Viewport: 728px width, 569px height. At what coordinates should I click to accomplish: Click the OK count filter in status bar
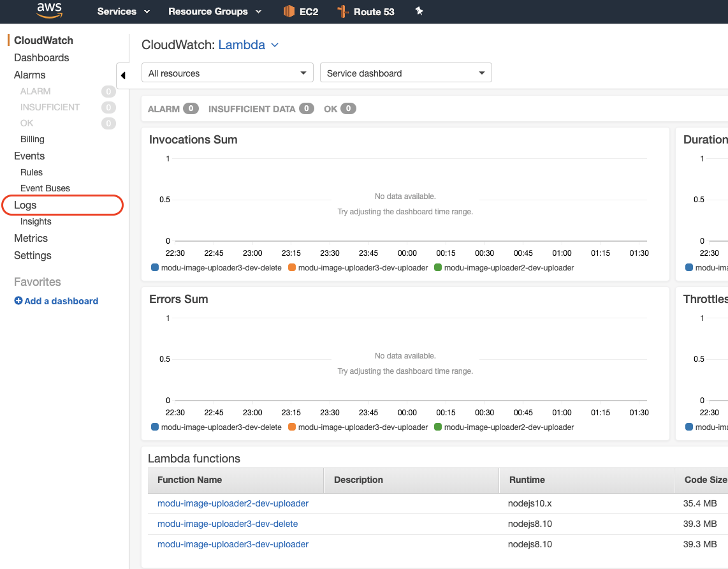(x=340, y=108)
